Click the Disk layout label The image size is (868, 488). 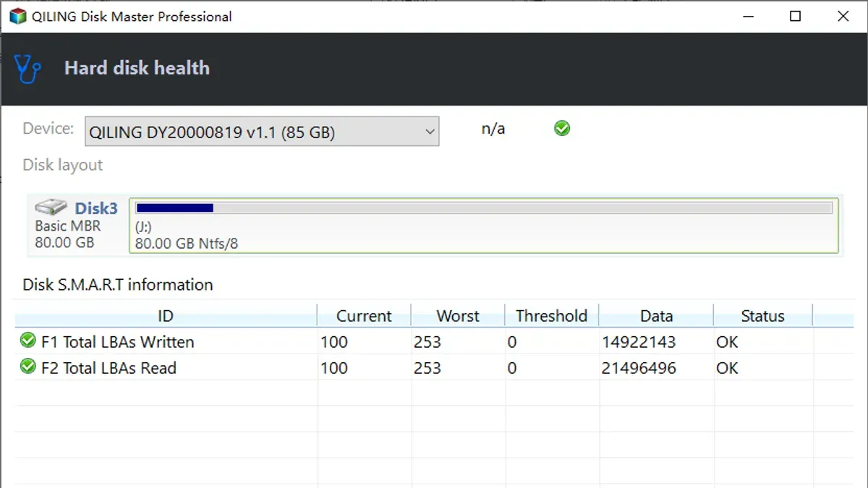63,165
